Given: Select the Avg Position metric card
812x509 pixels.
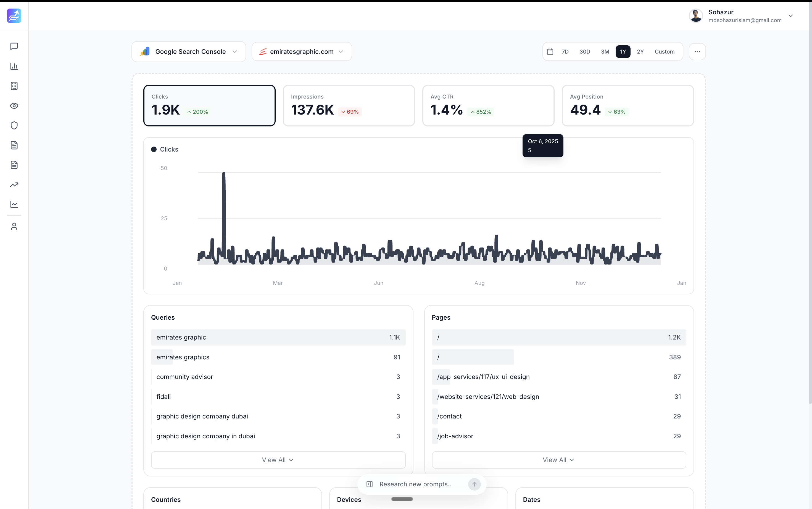Looking at the screenshot, I should click(x=628, y=105).
